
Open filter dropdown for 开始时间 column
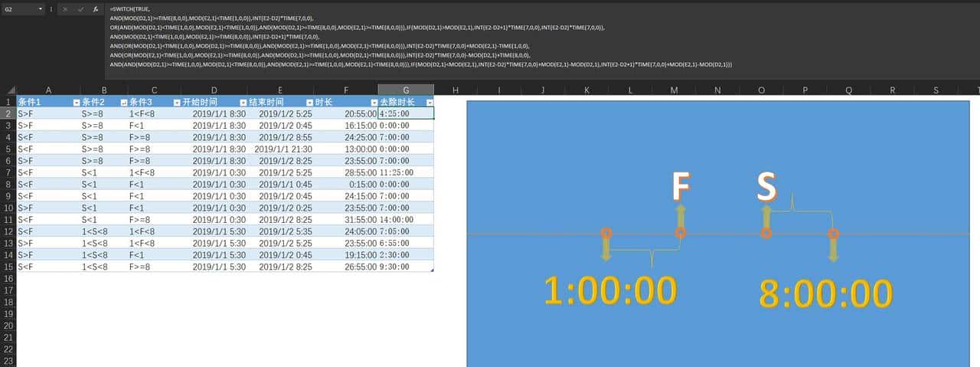(x=243, y=102)
